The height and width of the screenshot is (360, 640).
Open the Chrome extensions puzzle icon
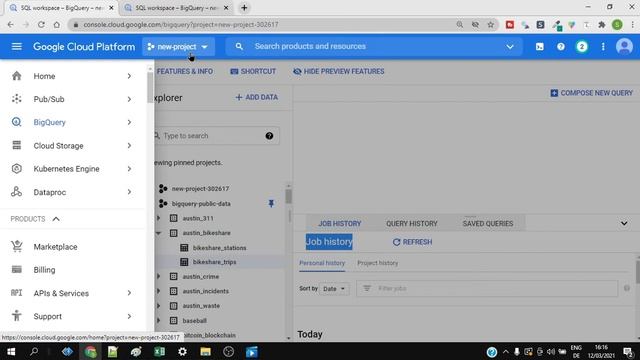602,24
